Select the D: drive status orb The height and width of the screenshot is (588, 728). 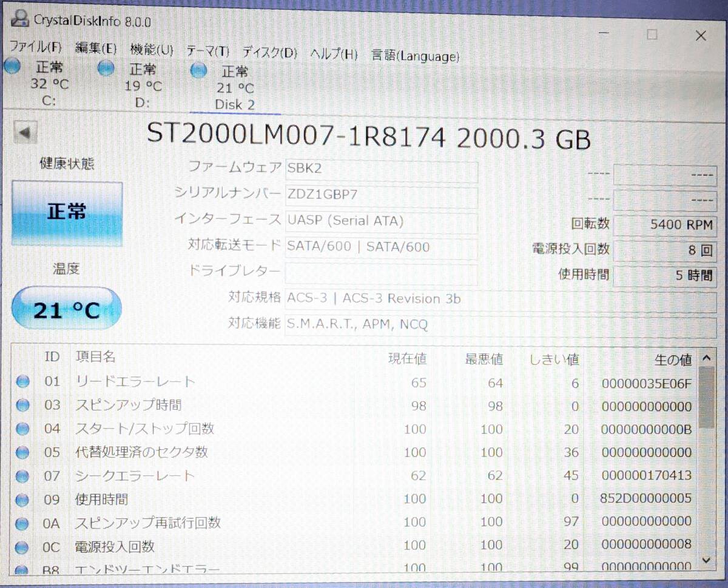point(106,68)
